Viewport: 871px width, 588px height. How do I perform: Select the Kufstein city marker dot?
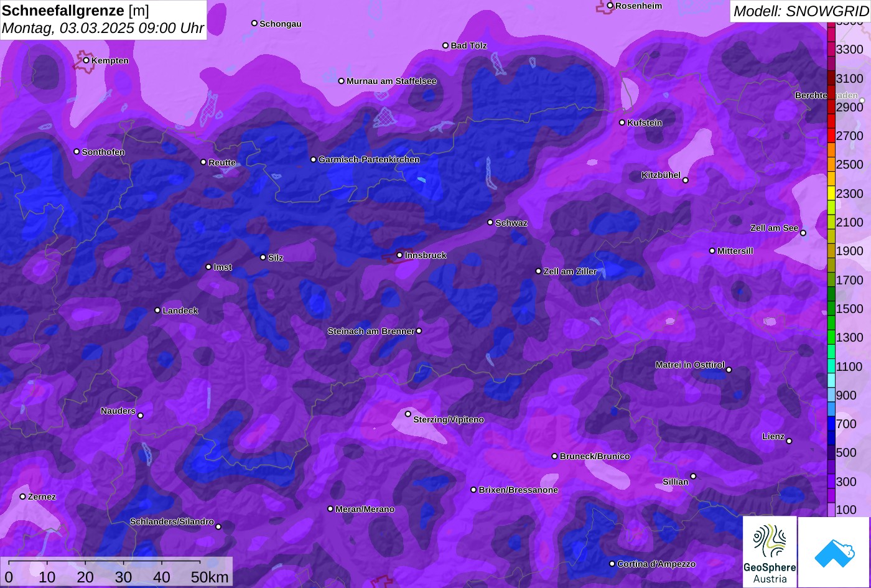(622, 123)
